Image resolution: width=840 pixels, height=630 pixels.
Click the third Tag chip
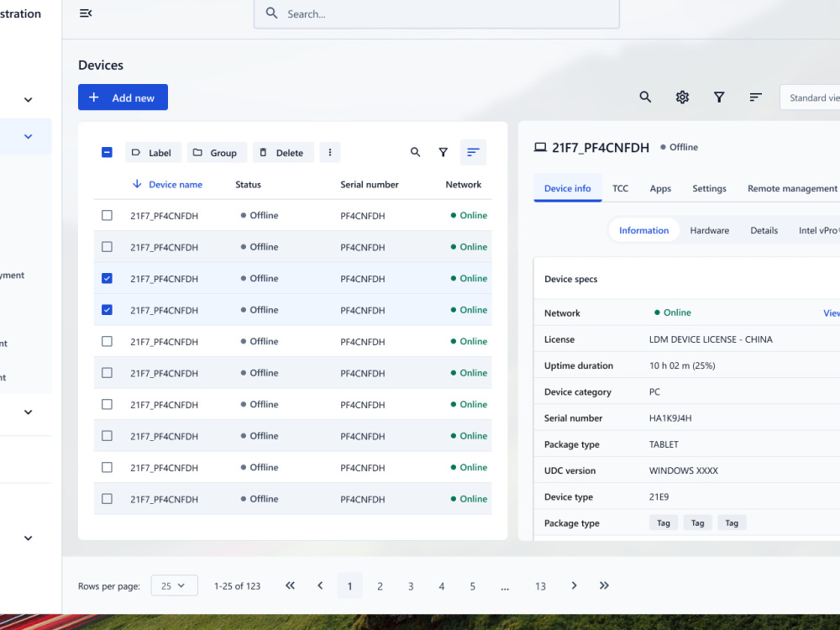pos(732,522)
